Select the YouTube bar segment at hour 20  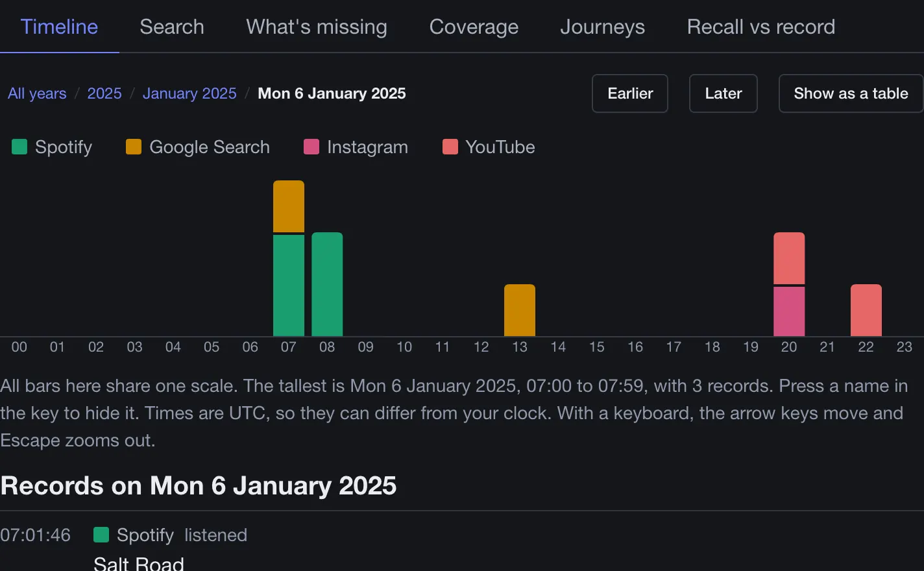789,258
